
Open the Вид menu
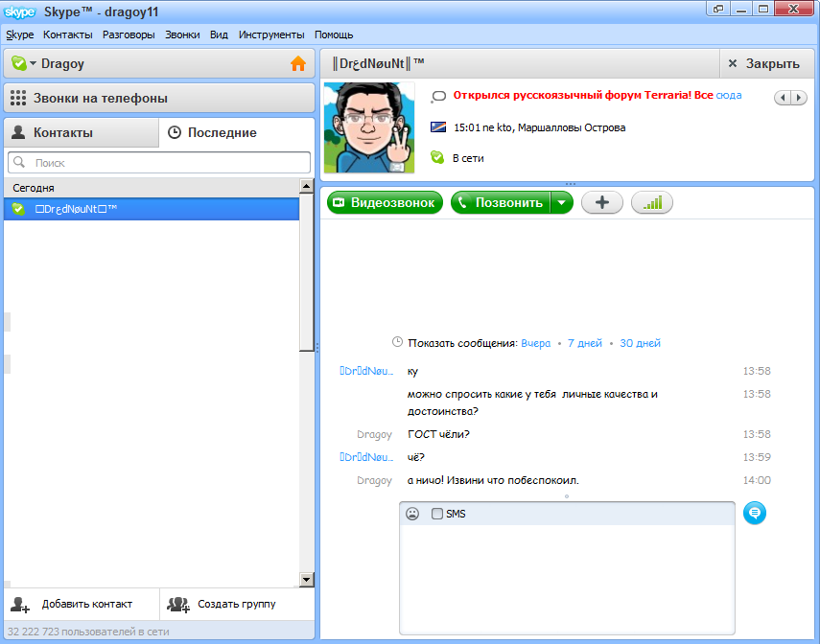click(219, 34)
